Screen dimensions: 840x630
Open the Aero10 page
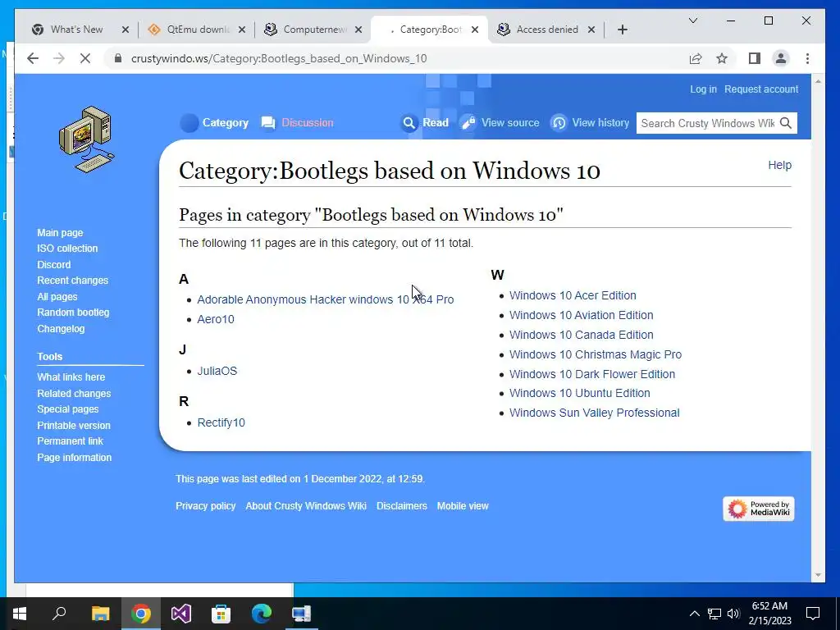pos(216,319)
